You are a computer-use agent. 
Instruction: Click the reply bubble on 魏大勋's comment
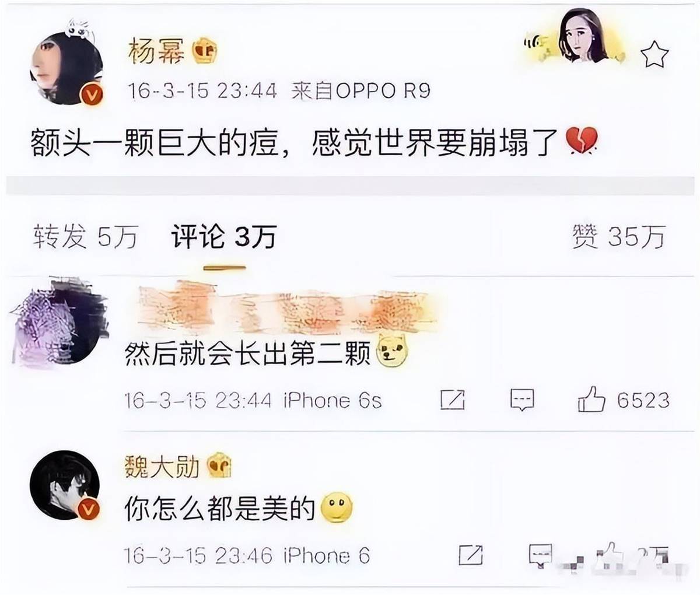click(x=541, y=555)
